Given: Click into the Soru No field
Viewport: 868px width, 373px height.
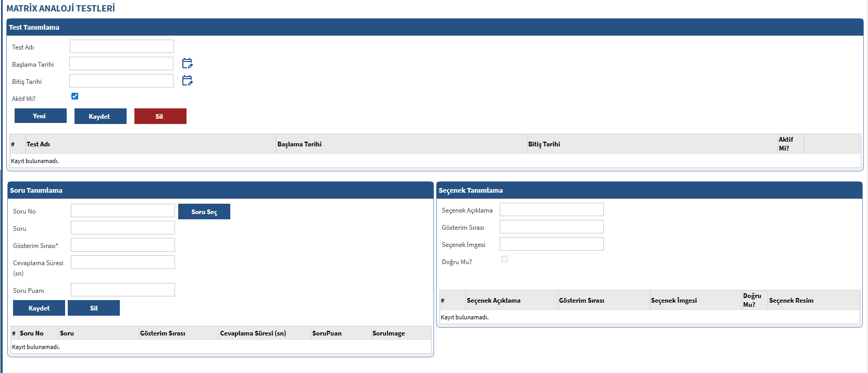Looking at the screenshot, I should coord(123,211).
